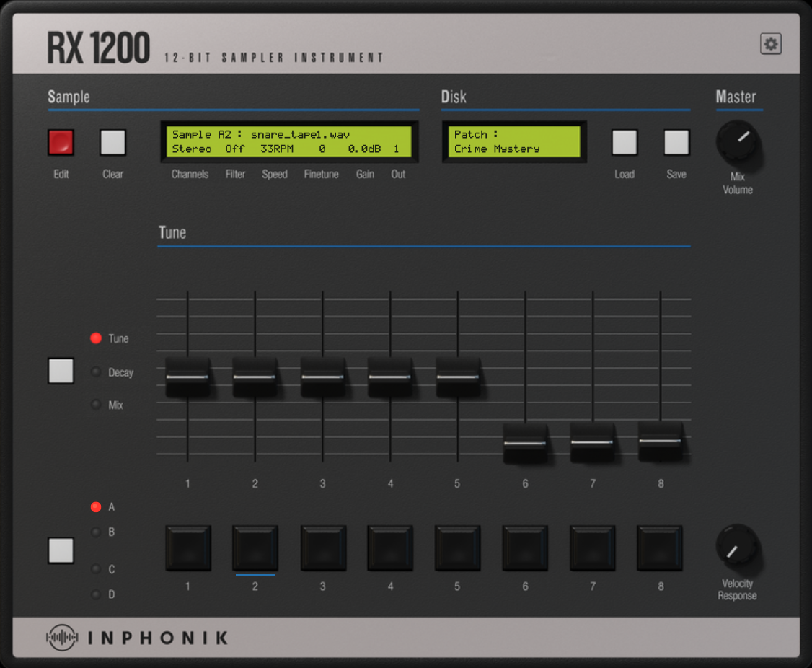Click the Filter parameter label

[x=235, y=174]
